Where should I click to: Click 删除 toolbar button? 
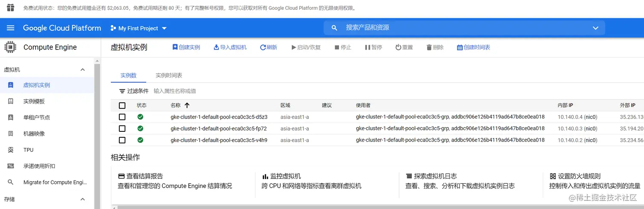pos(435,47)
